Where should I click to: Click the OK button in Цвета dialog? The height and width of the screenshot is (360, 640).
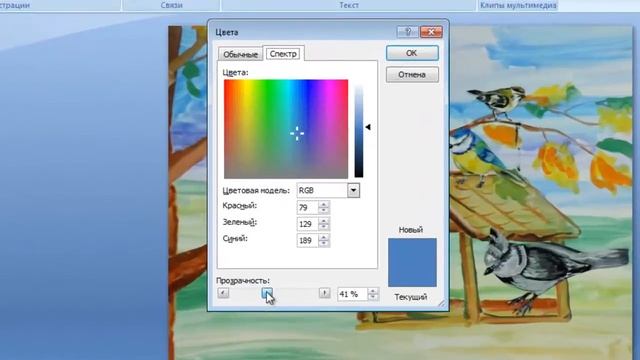click(412, 53)
